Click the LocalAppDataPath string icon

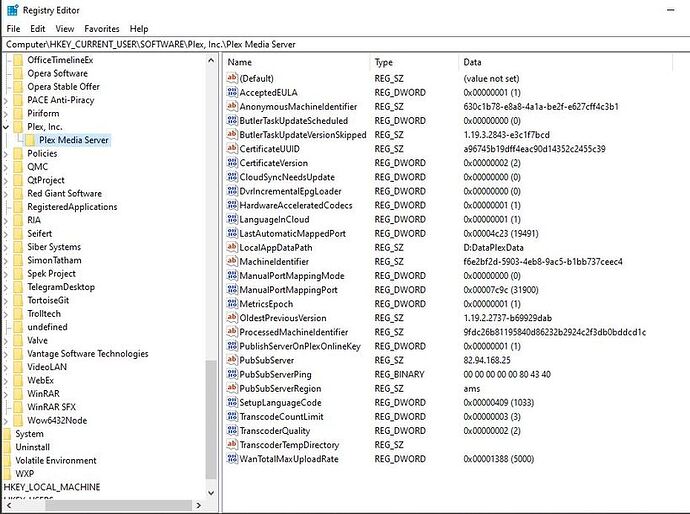click(232, 247)
